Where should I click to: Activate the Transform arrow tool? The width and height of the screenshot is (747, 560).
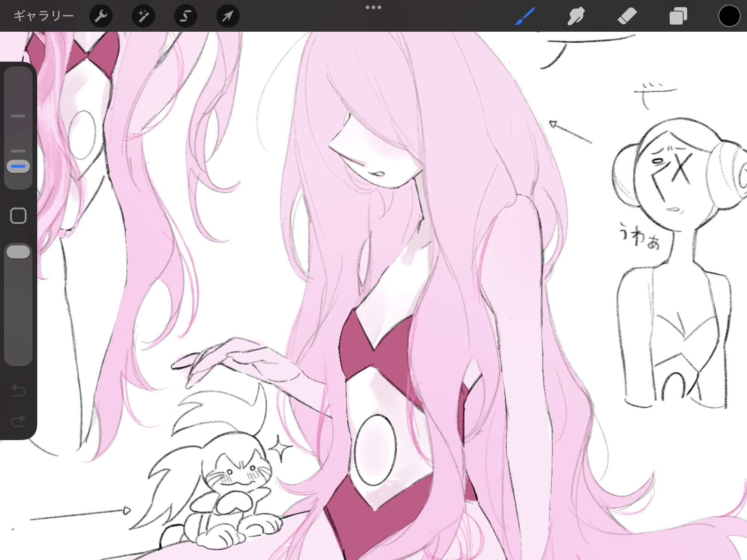tap(228, 16)
